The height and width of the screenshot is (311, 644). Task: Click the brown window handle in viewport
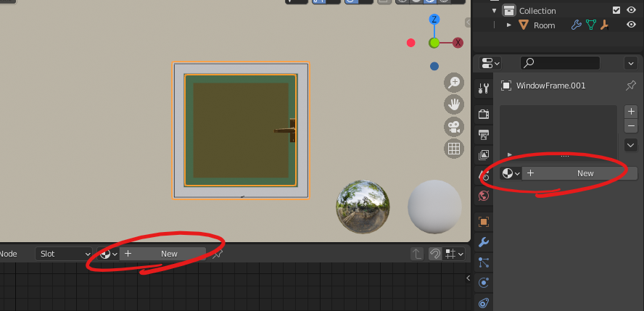[286, 130]
